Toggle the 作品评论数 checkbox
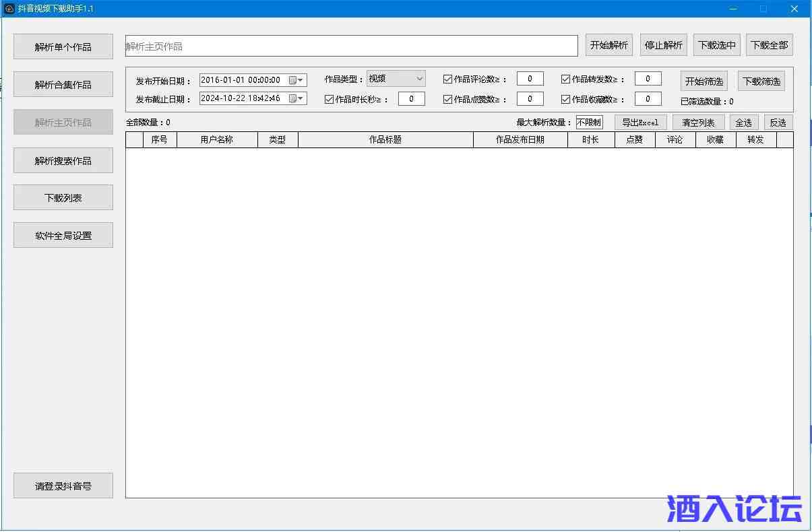 pos(448,79)
